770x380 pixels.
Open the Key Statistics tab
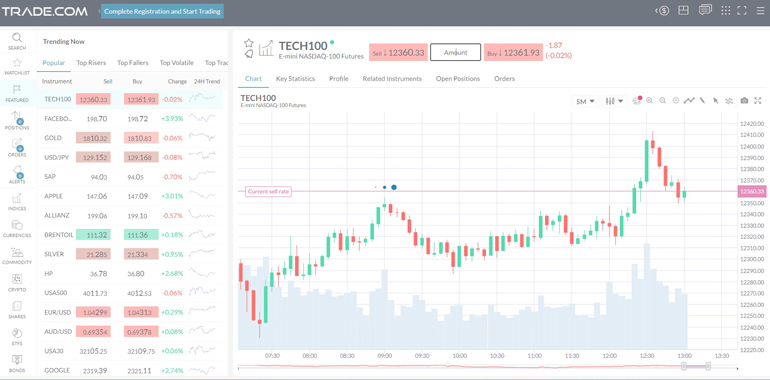(x=295, y=79)
